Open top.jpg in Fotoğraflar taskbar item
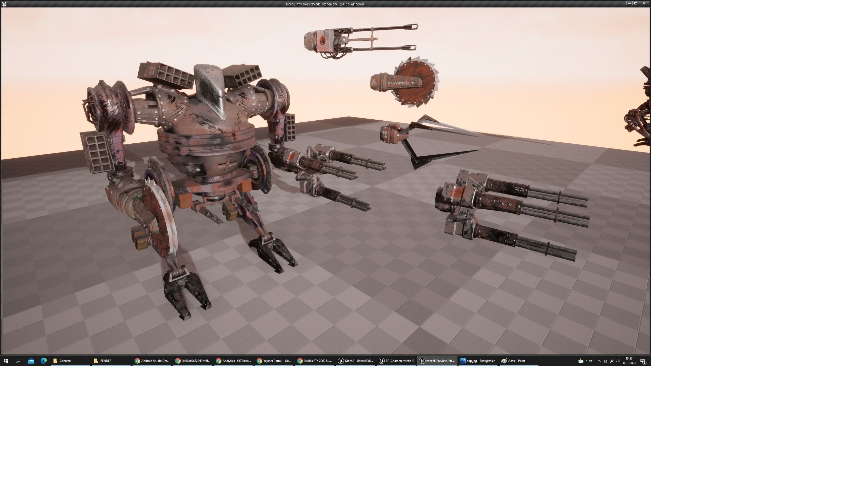868x488 pixels. pos(477,361)
